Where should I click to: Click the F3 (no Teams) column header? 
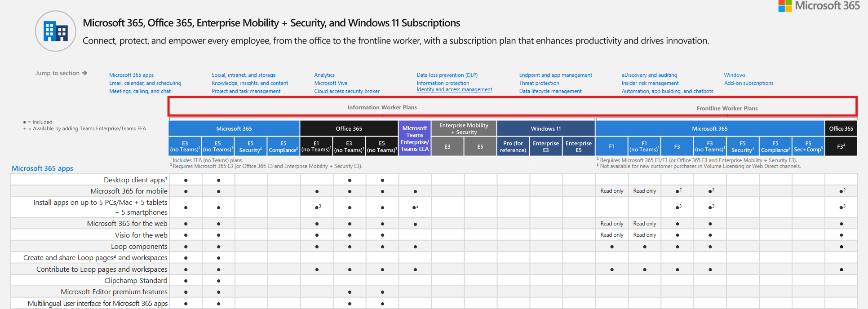[x=710, y=146]
